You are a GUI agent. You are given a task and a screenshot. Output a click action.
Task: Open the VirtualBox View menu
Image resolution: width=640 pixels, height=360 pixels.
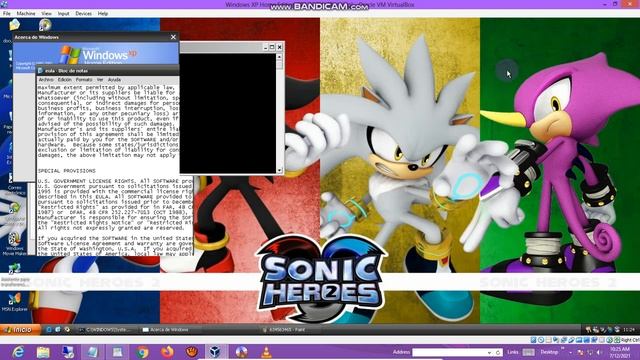tap(47, 13)
